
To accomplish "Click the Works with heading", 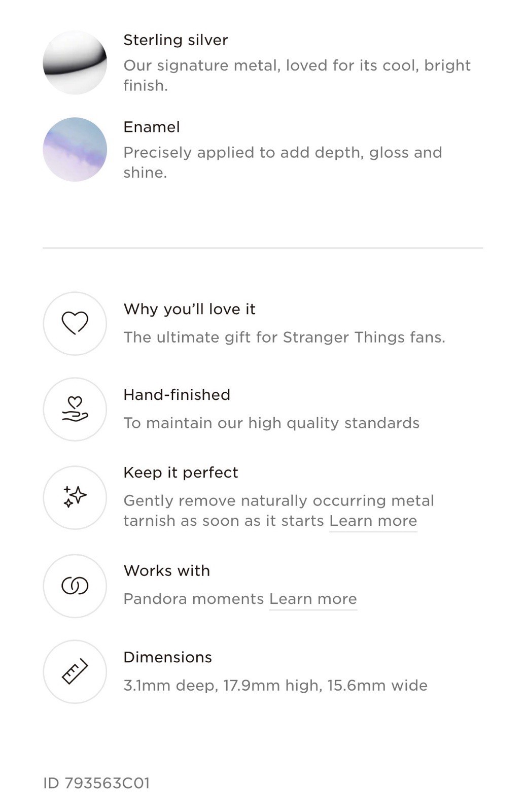I will 166,570.
